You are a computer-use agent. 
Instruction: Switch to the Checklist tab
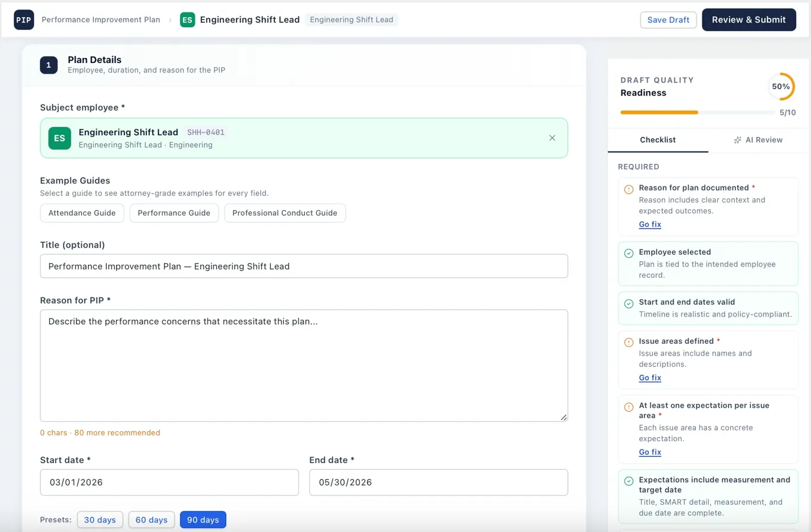tap(658, 140)
